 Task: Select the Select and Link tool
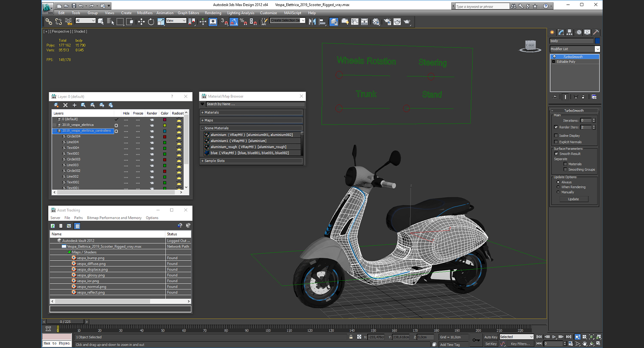tap(48, 21)
